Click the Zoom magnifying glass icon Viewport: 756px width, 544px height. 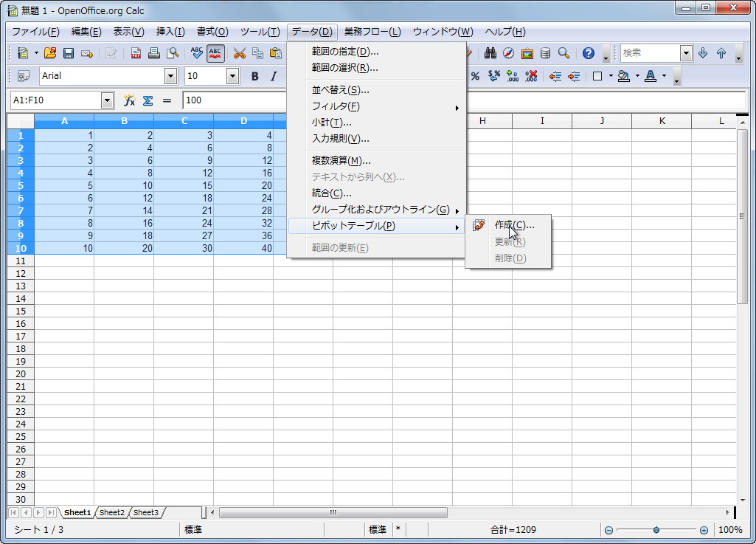point(563,53)
